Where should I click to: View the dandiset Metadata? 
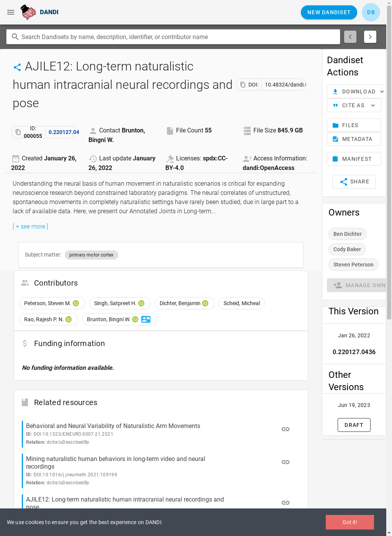pos(354,139)
